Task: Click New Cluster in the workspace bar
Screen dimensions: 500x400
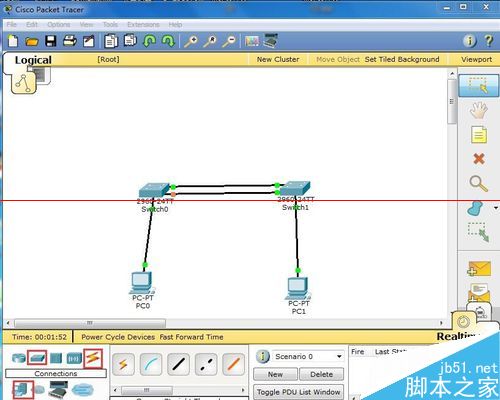Action: pos(278,59)
